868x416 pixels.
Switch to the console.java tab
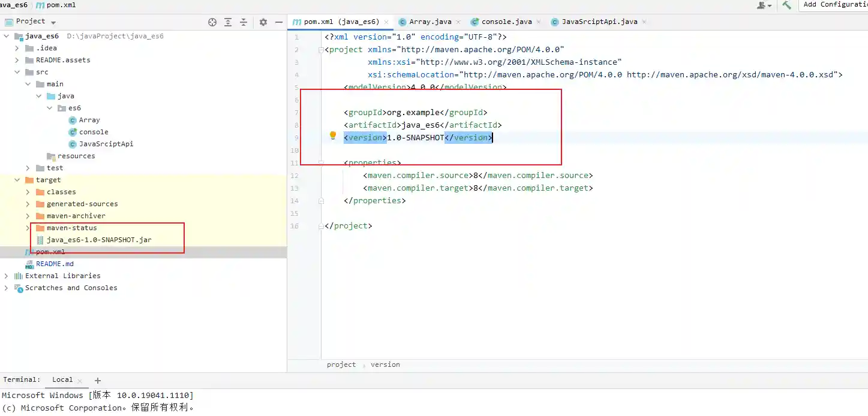click(x=506, y=22)
